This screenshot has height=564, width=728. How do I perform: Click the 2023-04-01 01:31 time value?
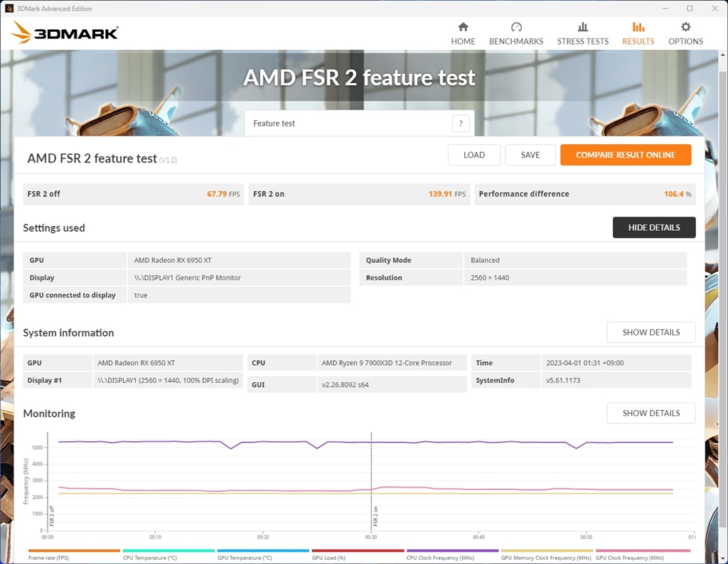click(585, 363)
